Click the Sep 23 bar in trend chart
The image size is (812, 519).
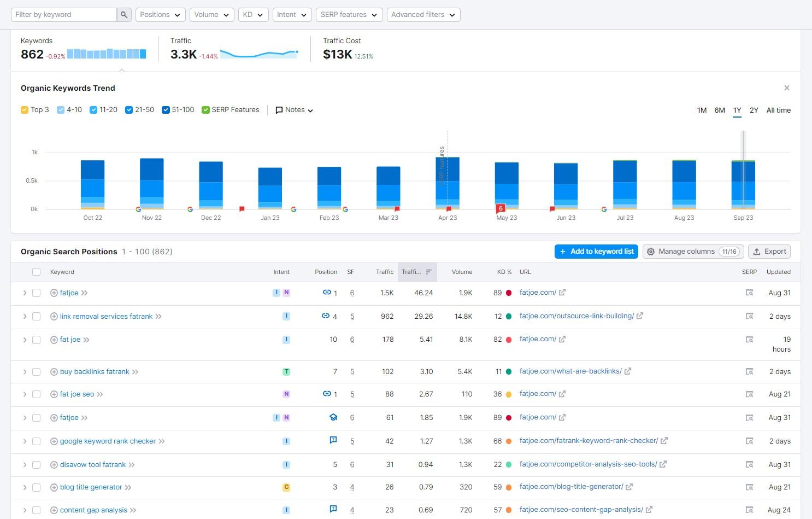pyautogui.click(x=743, y=184)
